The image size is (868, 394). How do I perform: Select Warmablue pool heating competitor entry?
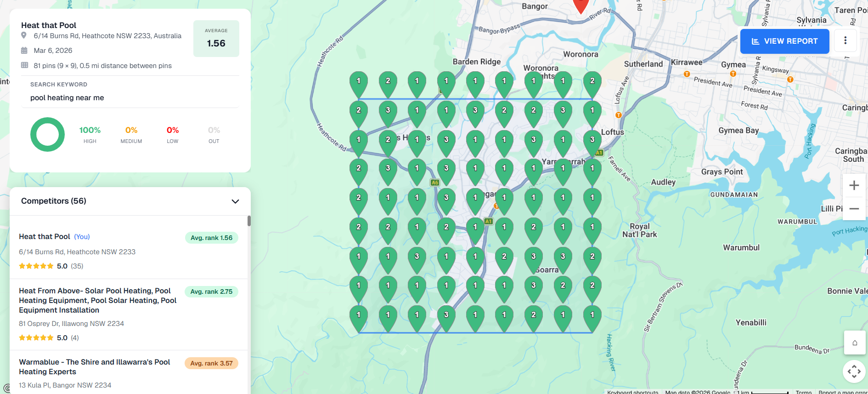pos(129,372)
